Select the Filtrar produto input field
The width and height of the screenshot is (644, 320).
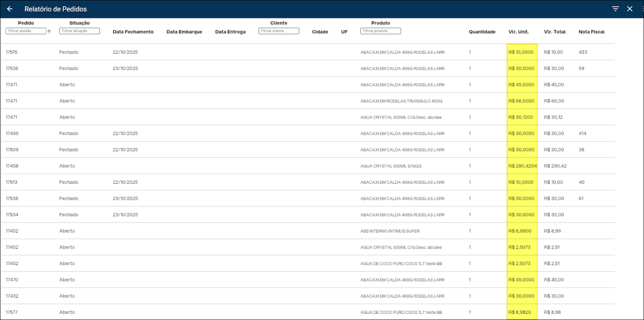[380, 31]
